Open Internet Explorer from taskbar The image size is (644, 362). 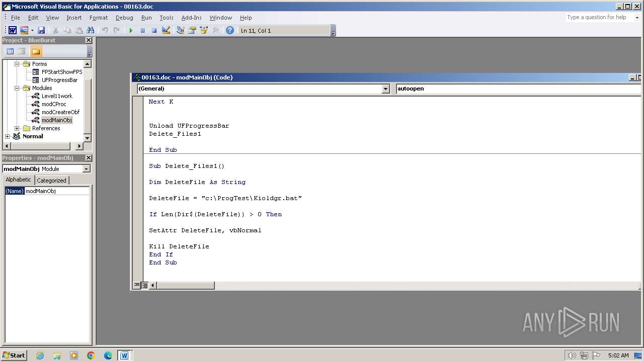(x=40, y=355)
